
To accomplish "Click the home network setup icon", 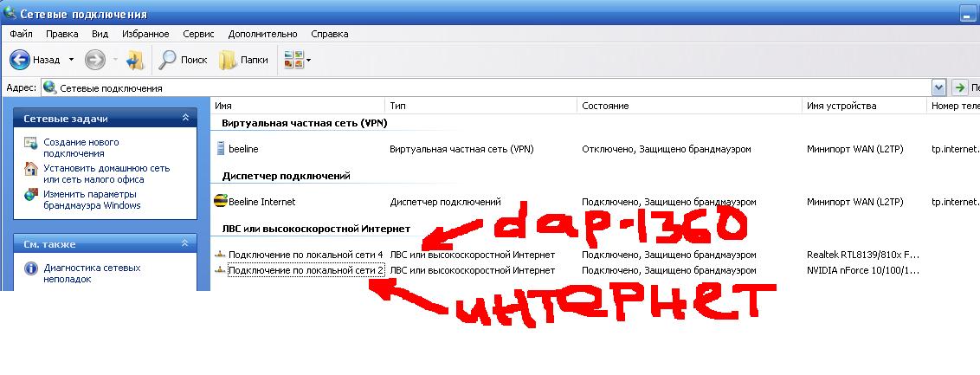I will point(31,170).
